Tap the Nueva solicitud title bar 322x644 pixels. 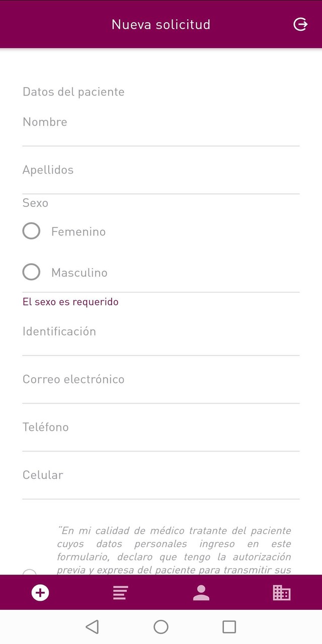click(161, 24)
